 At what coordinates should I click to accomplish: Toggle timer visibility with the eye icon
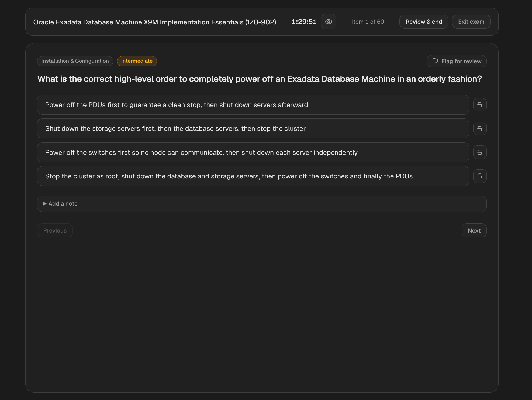click(329, 22)
